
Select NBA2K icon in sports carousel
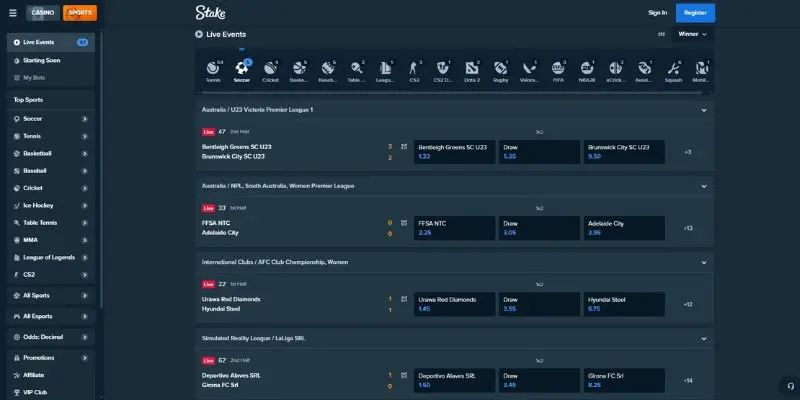click(587, 68)
